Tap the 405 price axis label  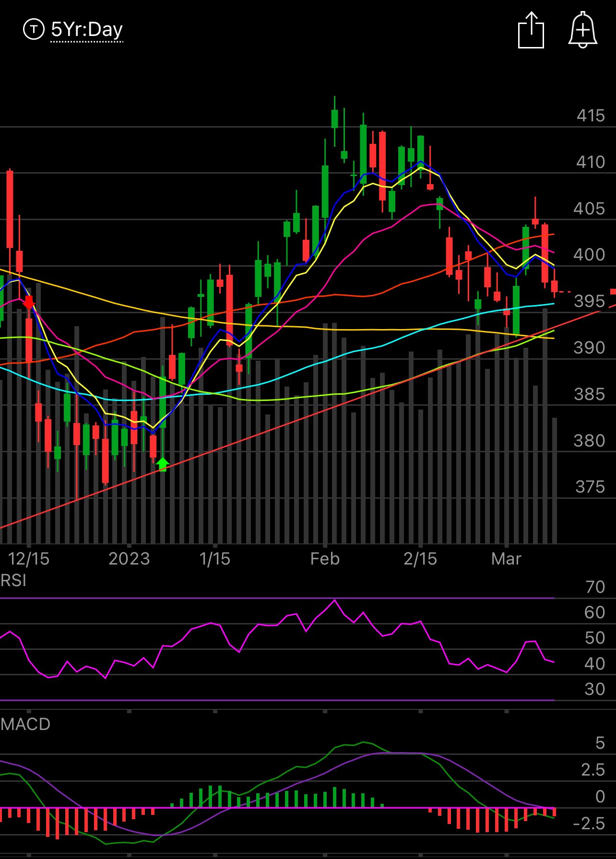589,209
